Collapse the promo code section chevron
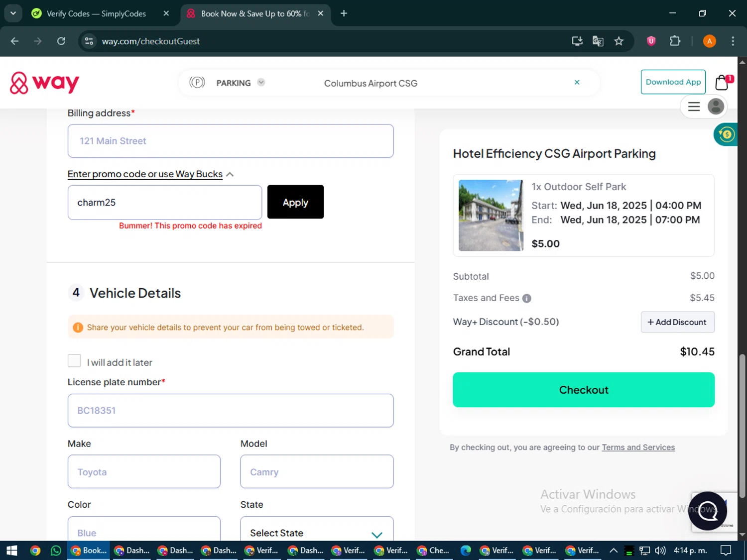The height and width of the screenshot is (560, 747). 230,174
